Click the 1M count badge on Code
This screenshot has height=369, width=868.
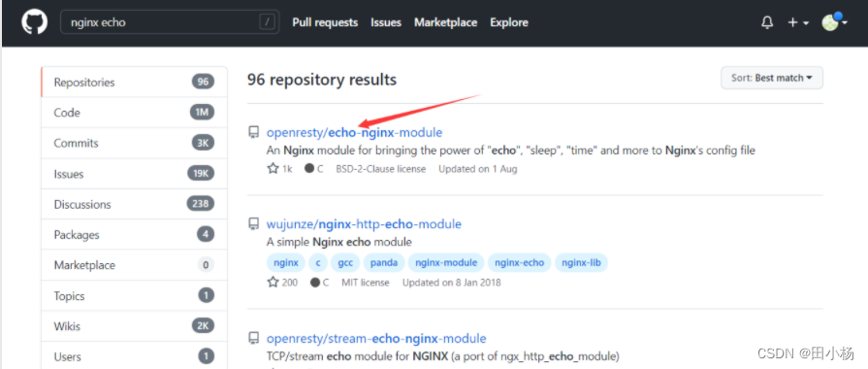coord(202,113)
